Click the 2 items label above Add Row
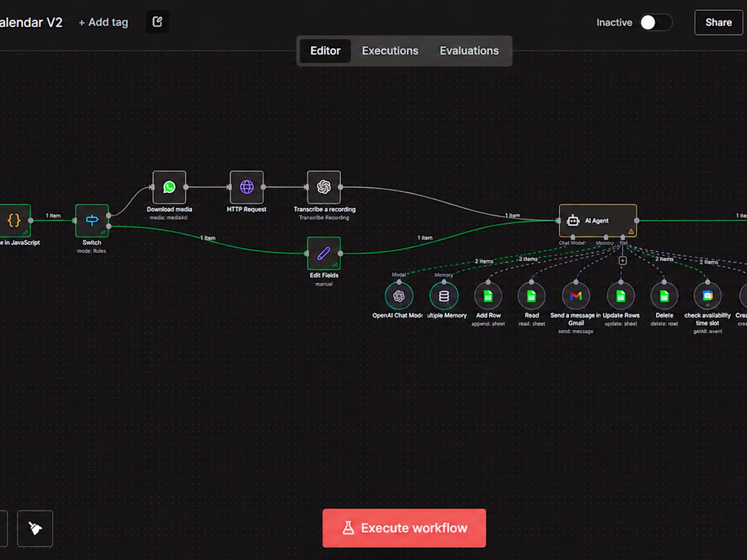The image size is (747, 560). pos(484,261)
